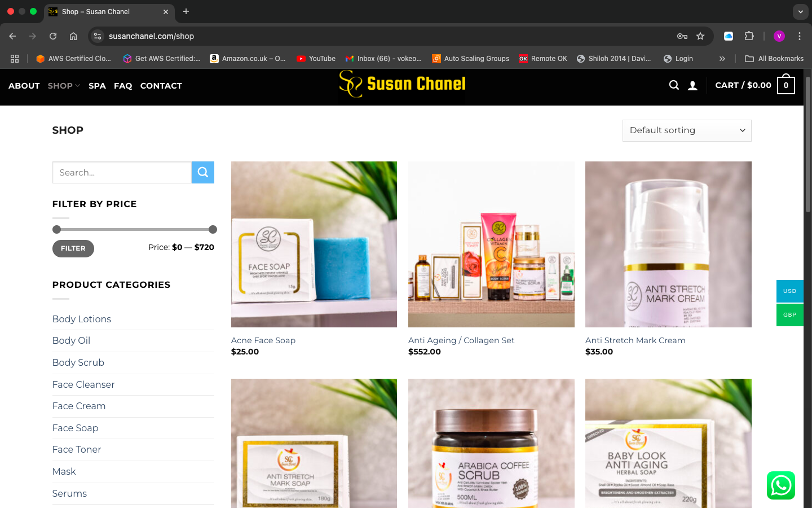Click the maximum price slider handle
The image size is (812, 508).
coord(213,229)
